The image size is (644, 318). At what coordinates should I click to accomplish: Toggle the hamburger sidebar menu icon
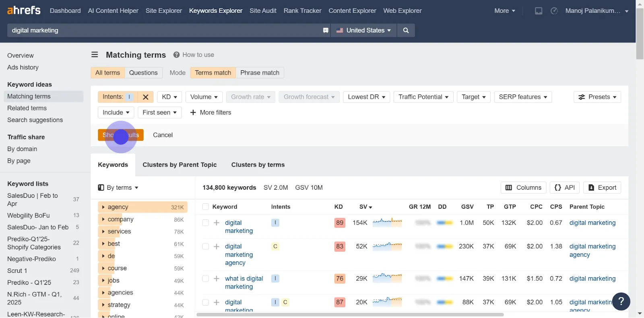click(x=95, y=55)
